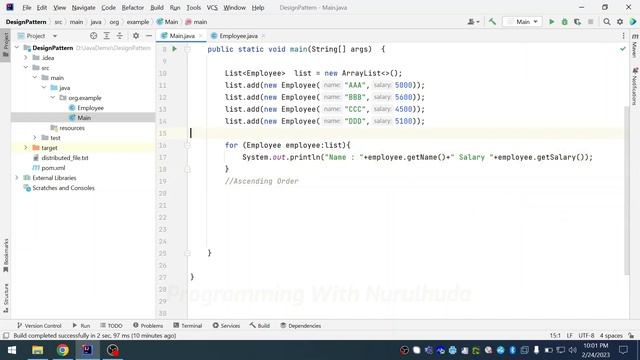This screenshot has height=360, width=640.
Task: Open the Bookmarks tool window on the left sidebar
Action: point(6,255)
